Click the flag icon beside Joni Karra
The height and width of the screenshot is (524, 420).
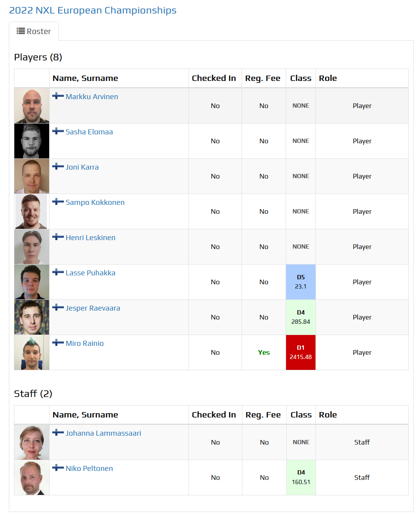pyautogui.click(x=58, y=167)
